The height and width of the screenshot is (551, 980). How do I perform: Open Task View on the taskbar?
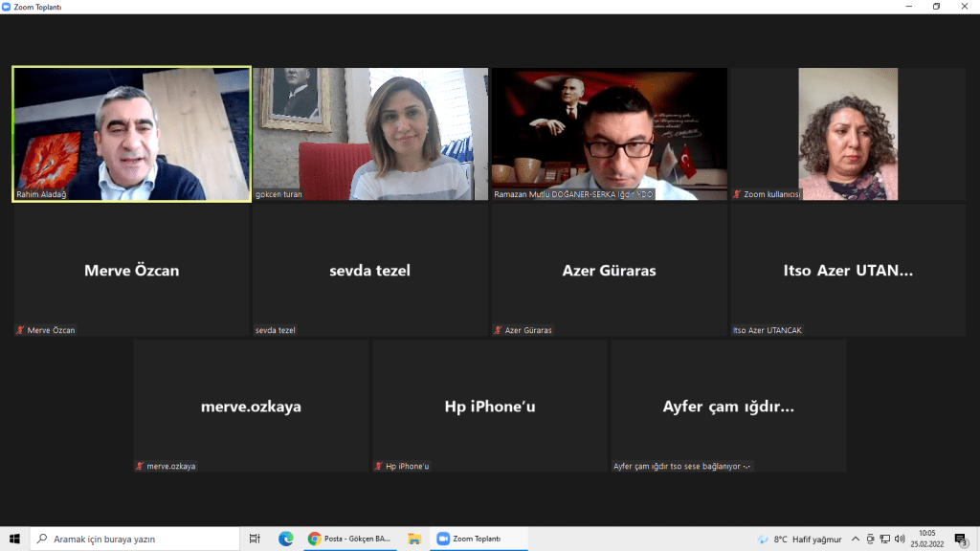click(x=255, y=539)
